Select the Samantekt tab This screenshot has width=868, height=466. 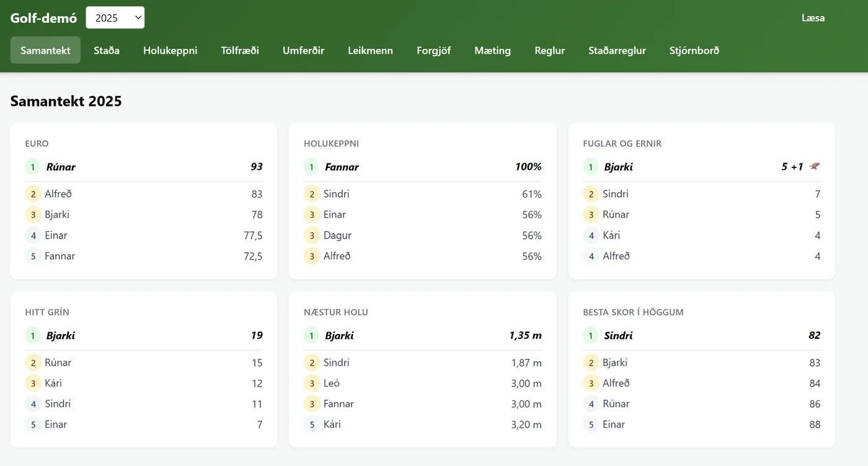coord(45,50)
